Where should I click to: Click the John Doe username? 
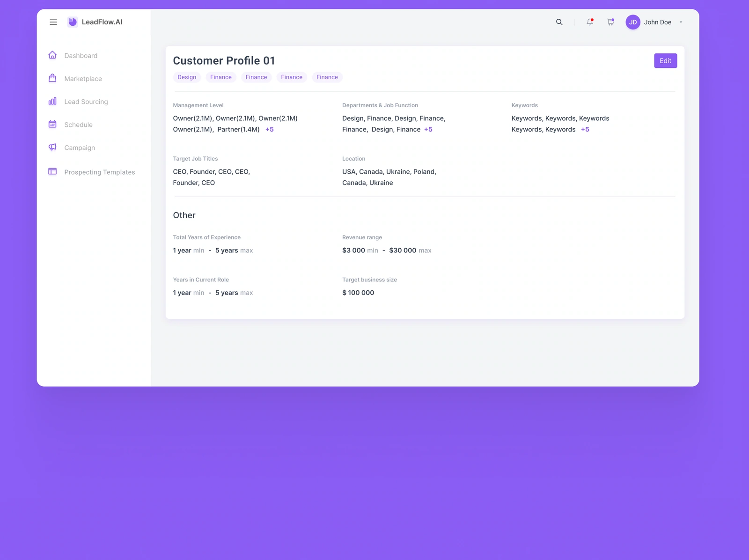[x=658, y=22]
